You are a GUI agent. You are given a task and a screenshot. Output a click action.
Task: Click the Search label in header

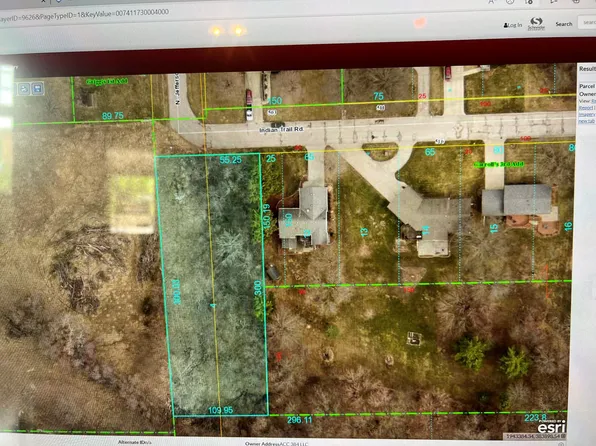pyautogui.click(x=564, y=24)
